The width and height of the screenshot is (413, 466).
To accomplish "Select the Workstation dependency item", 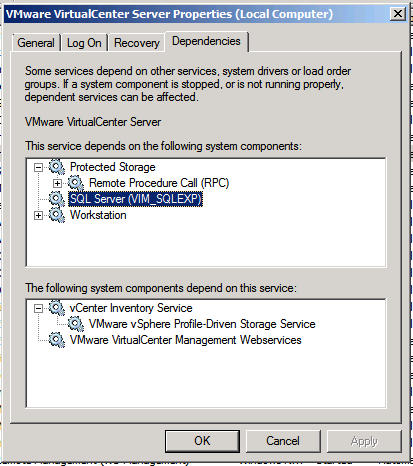I will pos(98,215).
